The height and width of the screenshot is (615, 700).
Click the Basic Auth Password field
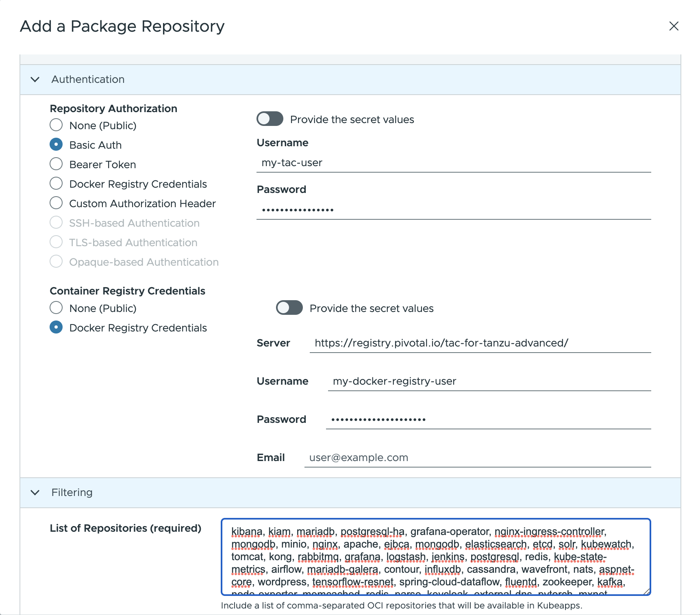(447, 209)
